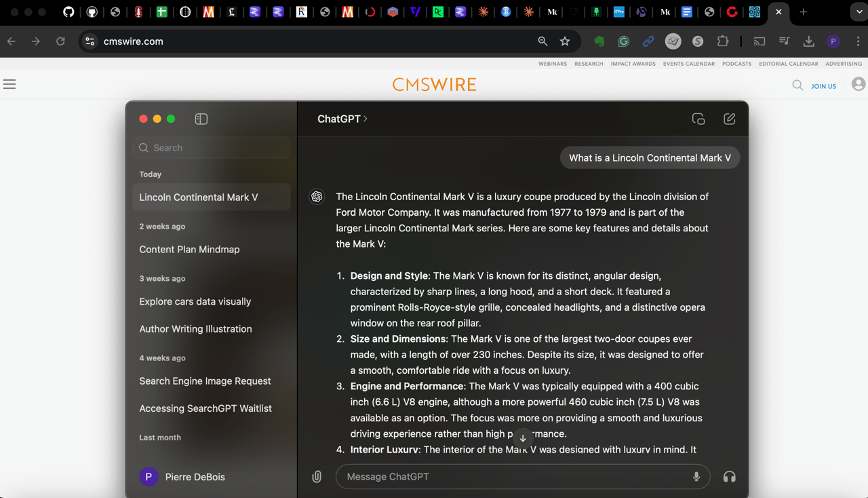Open the Chrome three-dot menu

(859, 41)
